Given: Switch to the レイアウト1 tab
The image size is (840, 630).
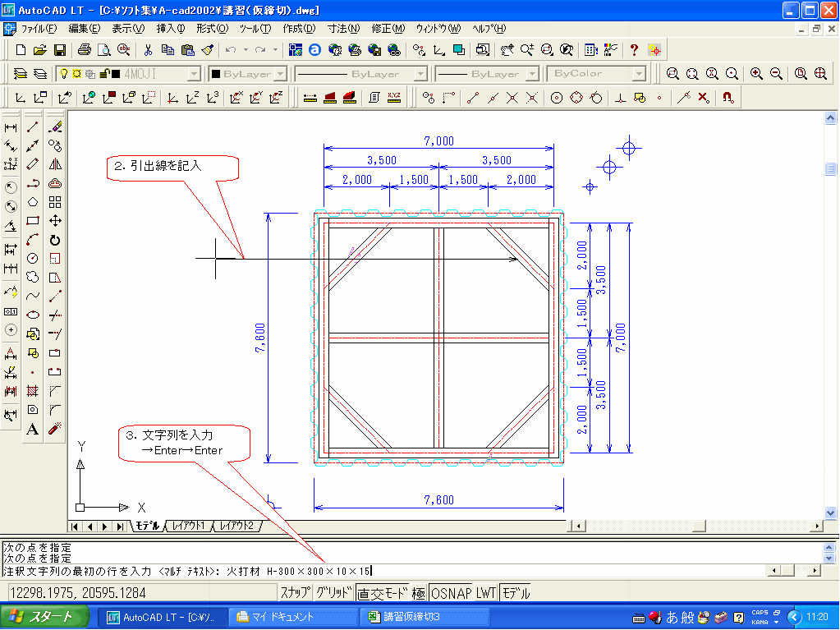Looking at the screenshot, I should pos(188,526).
